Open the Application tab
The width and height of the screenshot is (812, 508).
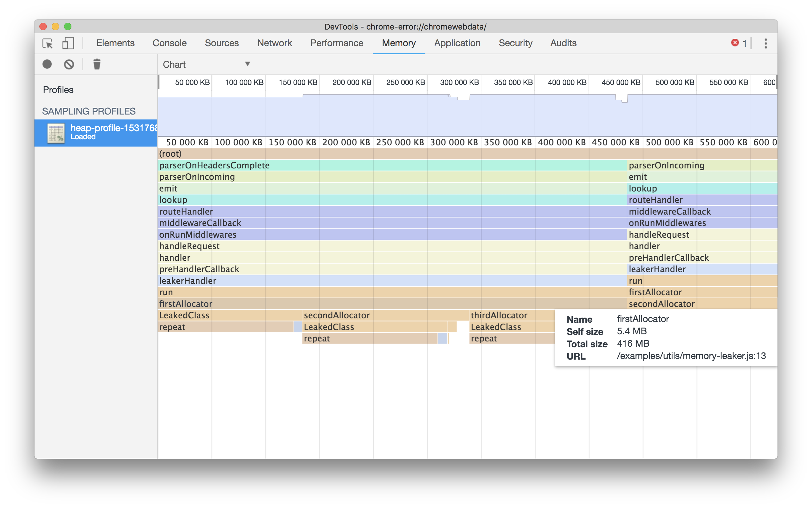pyautogui.click(x=457, y=43)
